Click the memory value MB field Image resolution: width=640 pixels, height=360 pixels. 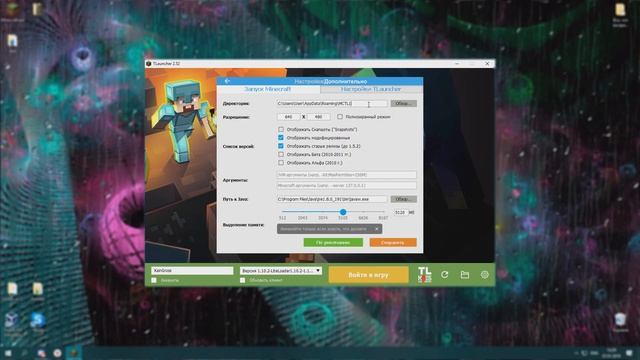401,212
